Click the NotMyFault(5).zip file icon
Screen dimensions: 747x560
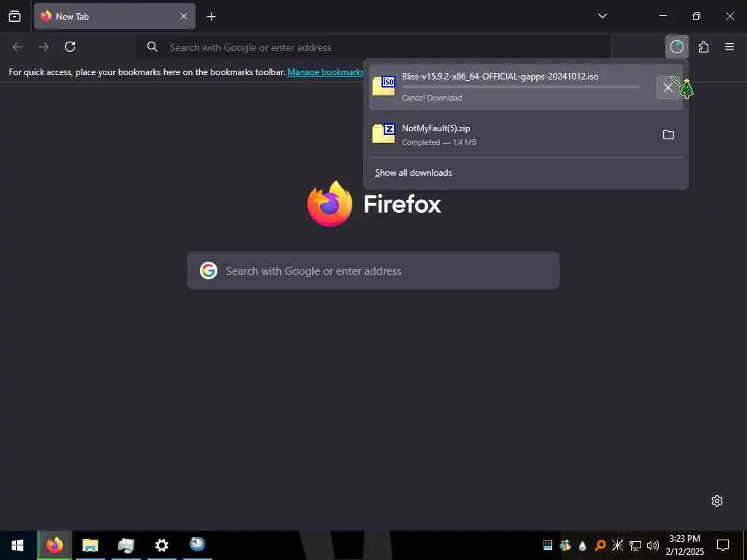coord(384,134)
